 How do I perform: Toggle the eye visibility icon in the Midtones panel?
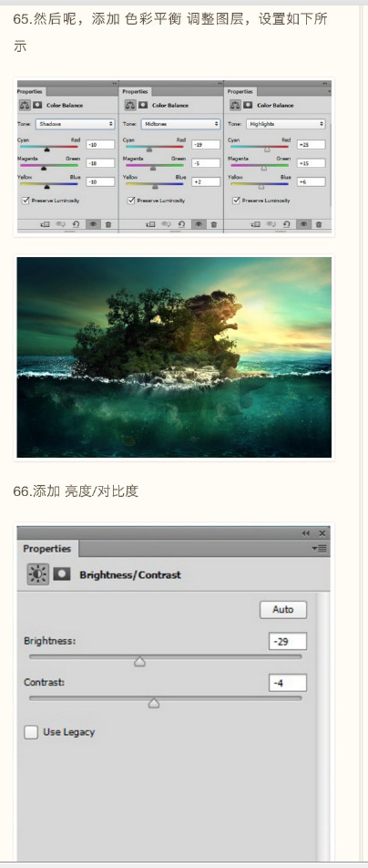pos(198,224)
